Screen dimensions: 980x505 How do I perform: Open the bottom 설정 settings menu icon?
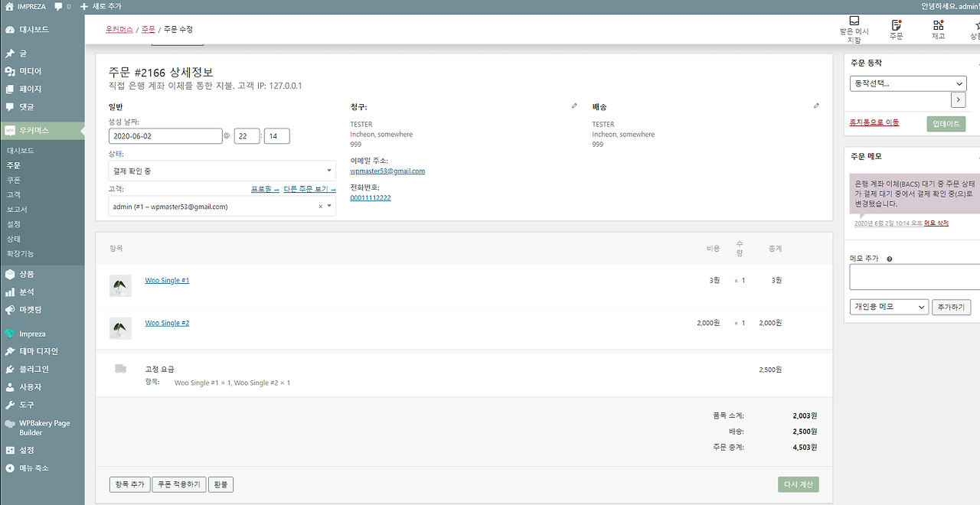10,450
